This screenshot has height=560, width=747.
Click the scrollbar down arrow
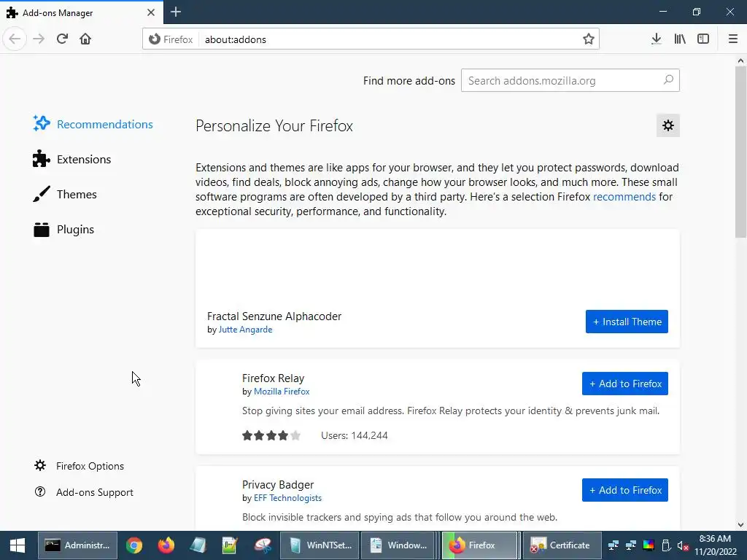tap(740, 524)
